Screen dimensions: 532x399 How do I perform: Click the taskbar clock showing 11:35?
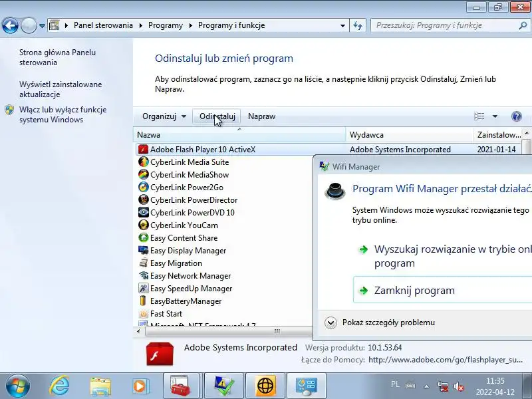(x=495, y=386)
